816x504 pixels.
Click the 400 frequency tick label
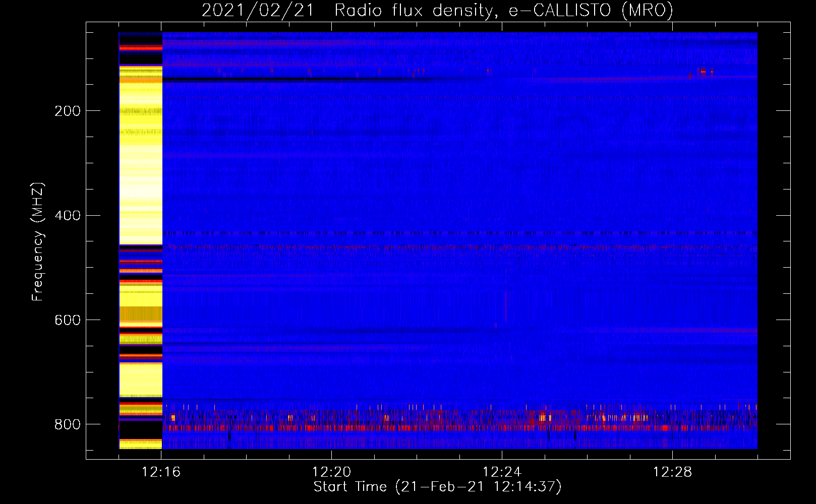pyautogui.click(x=68, y=216)
